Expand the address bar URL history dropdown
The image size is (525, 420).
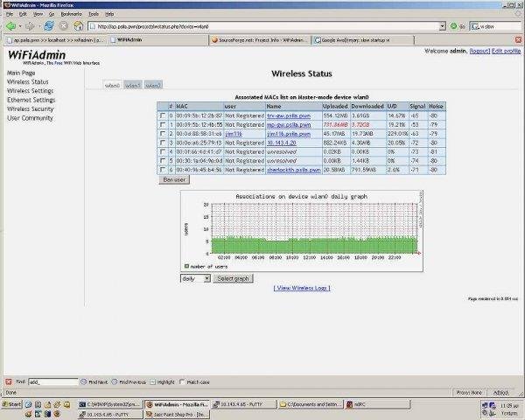coord(442,26)
